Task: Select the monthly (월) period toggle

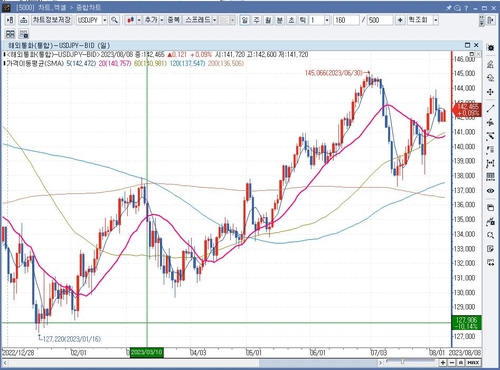Action: tap(268, 20)
